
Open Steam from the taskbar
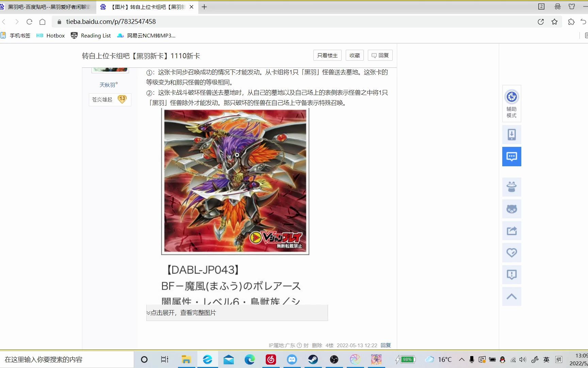(313, 359)
